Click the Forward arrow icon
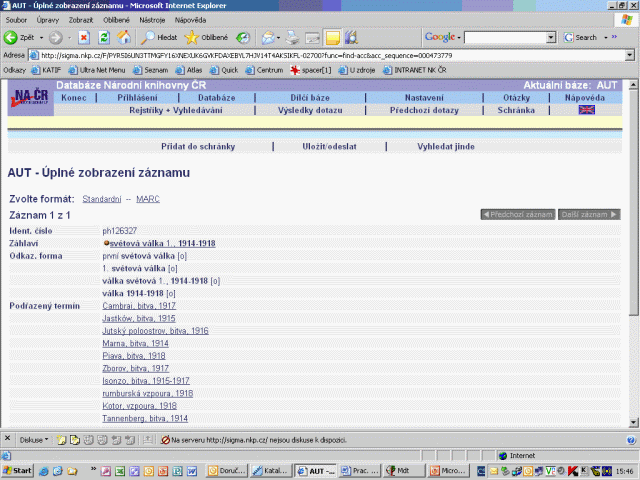The image size is (640, 480). click(x=56, y=38)
